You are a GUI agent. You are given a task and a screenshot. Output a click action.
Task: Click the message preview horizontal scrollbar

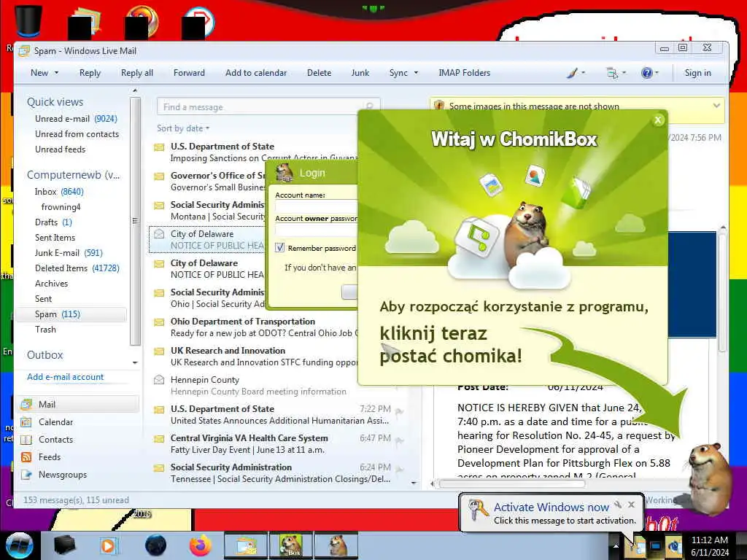pos(511,484)
